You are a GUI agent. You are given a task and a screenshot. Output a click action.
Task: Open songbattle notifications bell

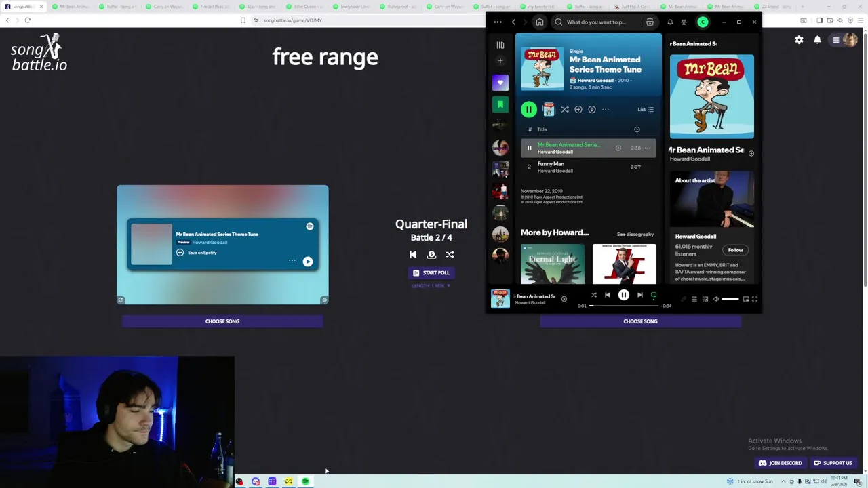tap(817, 40)
